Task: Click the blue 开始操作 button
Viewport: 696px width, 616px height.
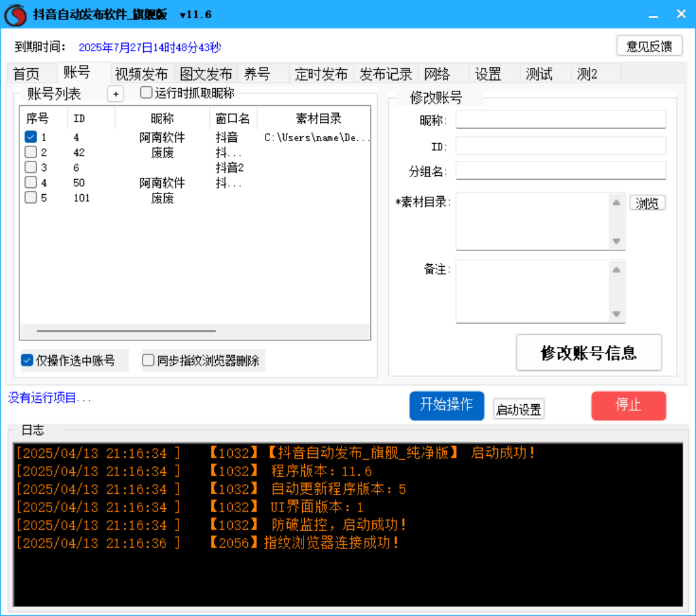Action: point(447,405)
